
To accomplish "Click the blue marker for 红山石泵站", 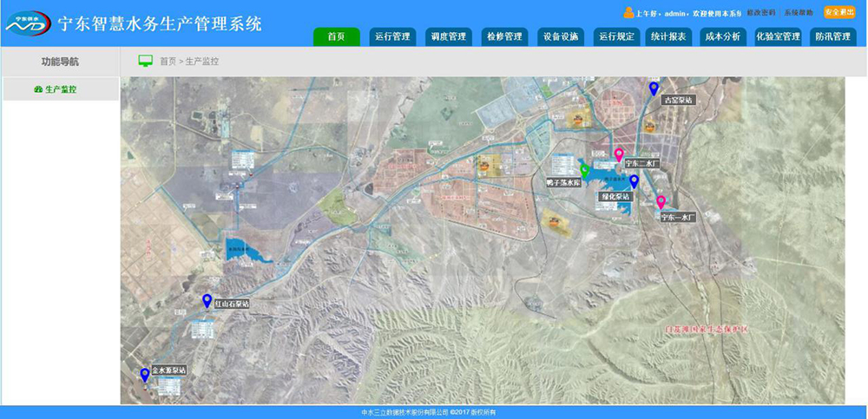I will (207, 301).
